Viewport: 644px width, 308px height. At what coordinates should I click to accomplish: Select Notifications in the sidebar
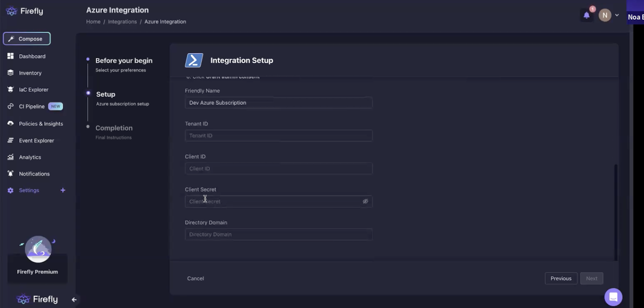click(34, 174)
